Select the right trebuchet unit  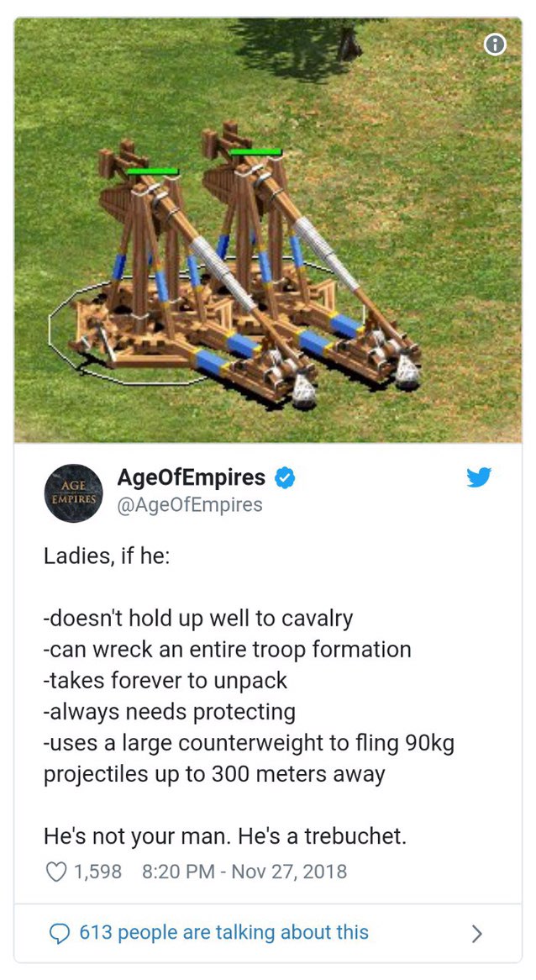(x=313, y=256)
